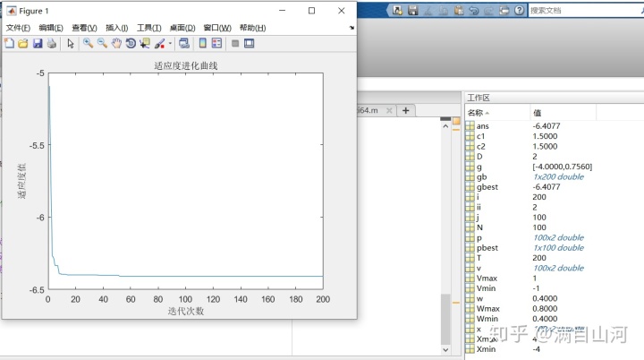Click dock figure arrow at menu bar end
644x360 pixels.
[x=352, y=28]
